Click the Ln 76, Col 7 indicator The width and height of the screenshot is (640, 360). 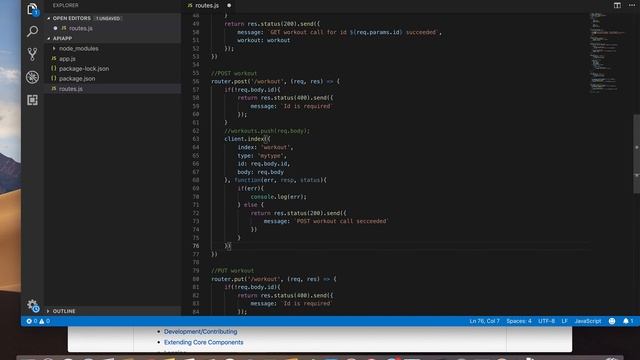(484, 321)
